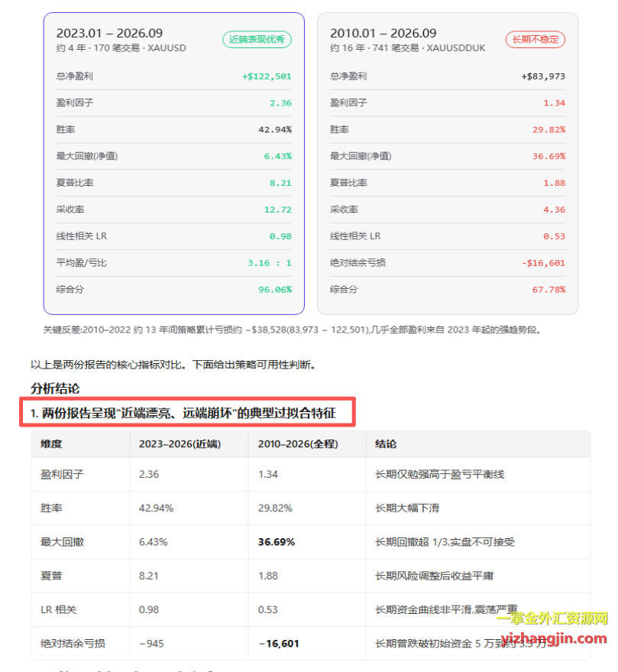The width and height of the screenshot is (618, 672).
Task: Click the red 长期不稳定 badge
Action: tap(535, 40)
